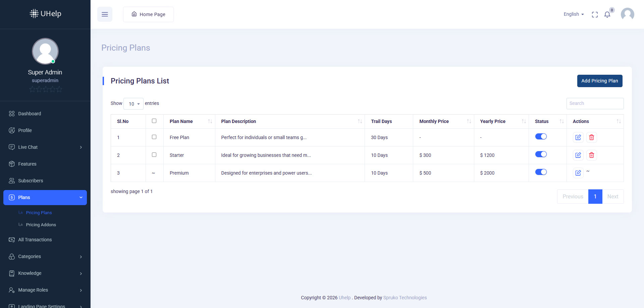Go to Subscribers in the sidebar

pyautogui.click(x=31, y=181)
